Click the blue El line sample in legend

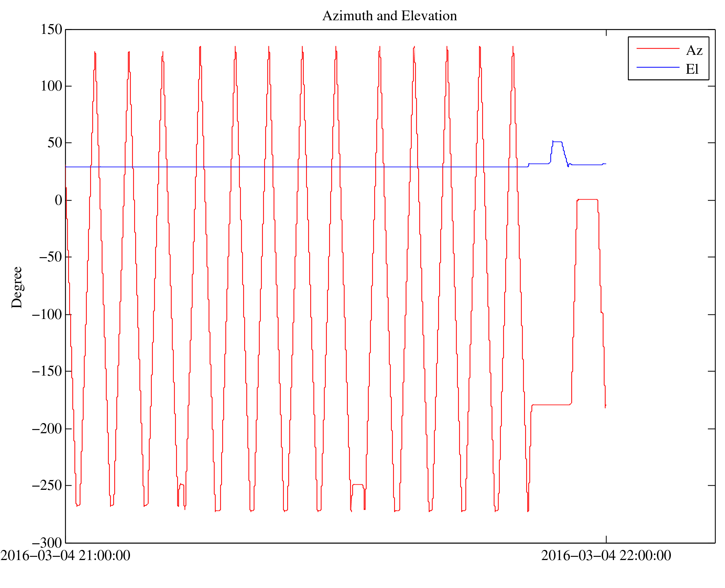tap(658, 67)
